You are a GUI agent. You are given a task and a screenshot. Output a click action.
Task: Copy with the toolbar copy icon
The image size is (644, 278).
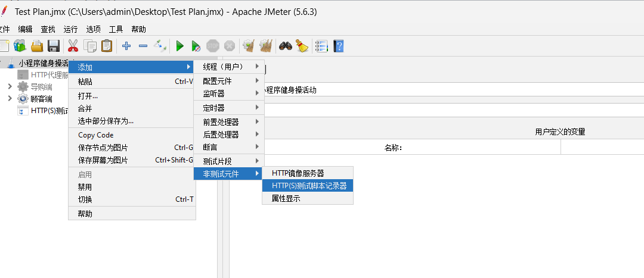pos(90,45)
